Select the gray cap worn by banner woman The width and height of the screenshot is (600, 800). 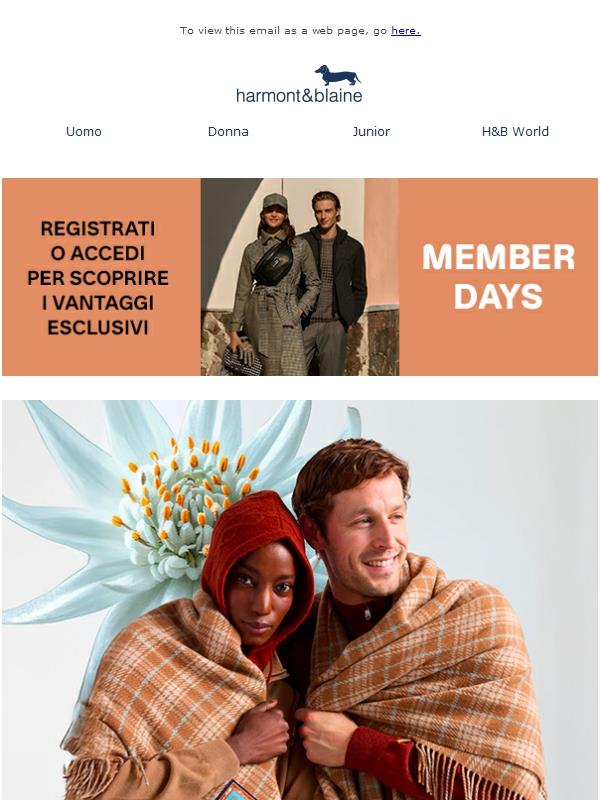(275, 201)
